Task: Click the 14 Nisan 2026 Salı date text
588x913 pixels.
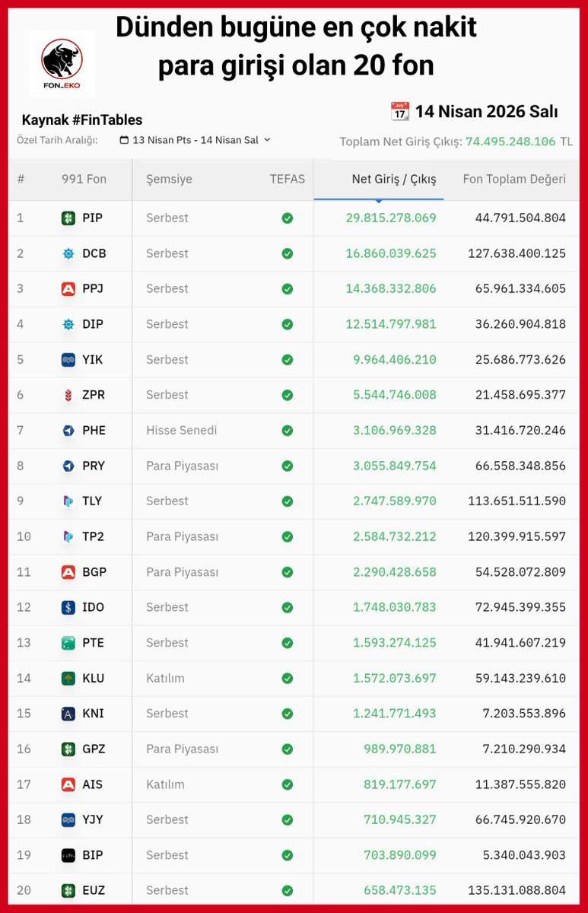Action: [x=486, y=112]
